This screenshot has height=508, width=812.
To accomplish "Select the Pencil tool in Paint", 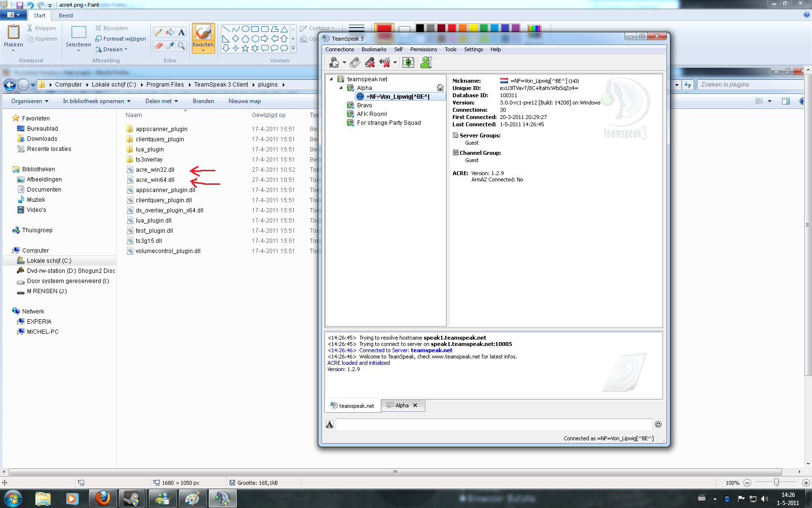I will [x=159, y=32].
